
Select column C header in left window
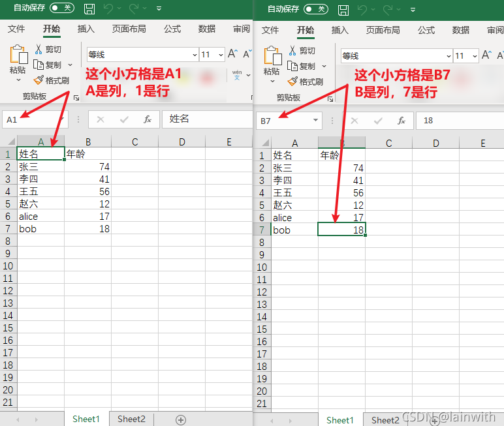(x=135, y=142)
